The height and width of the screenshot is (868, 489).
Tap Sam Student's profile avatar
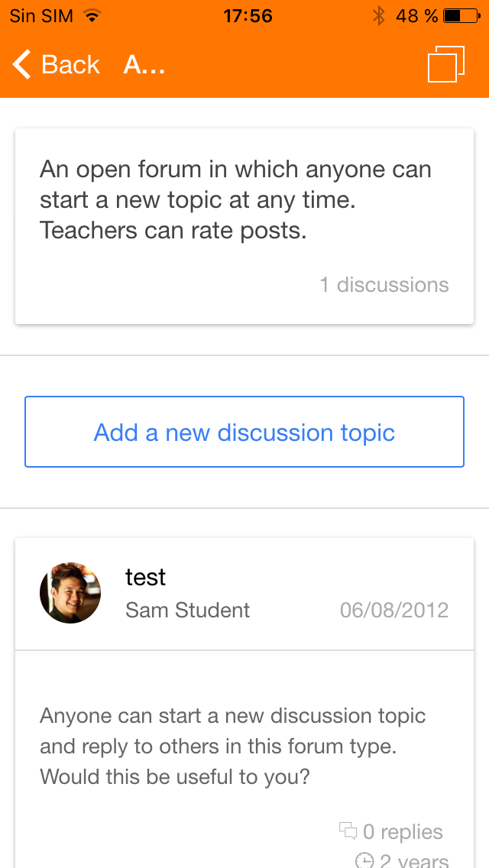(70, 593)
